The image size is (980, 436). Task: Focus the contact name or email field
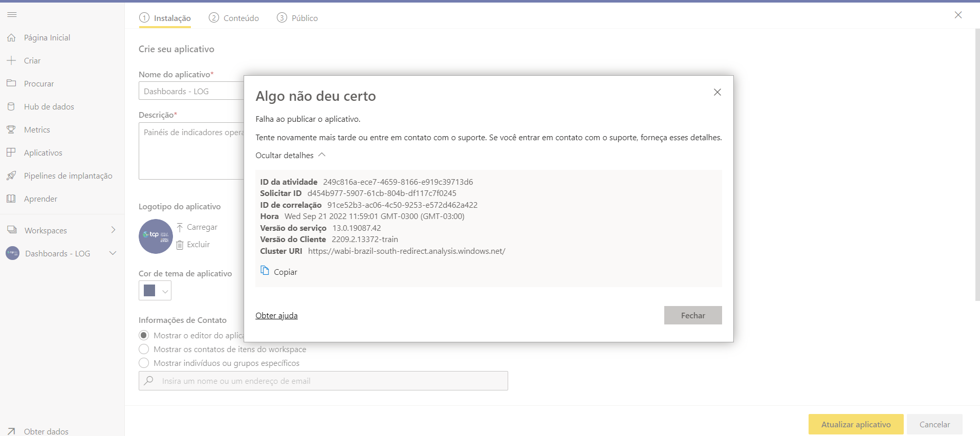[x=323, y=381]
